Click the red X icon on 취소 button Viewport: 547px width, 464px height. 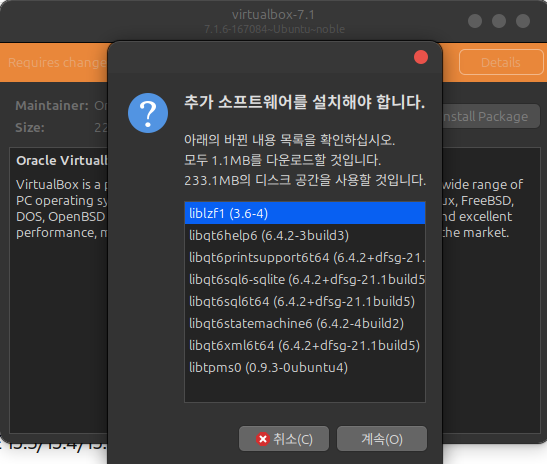pyautogui.click(x=263, y=439)
